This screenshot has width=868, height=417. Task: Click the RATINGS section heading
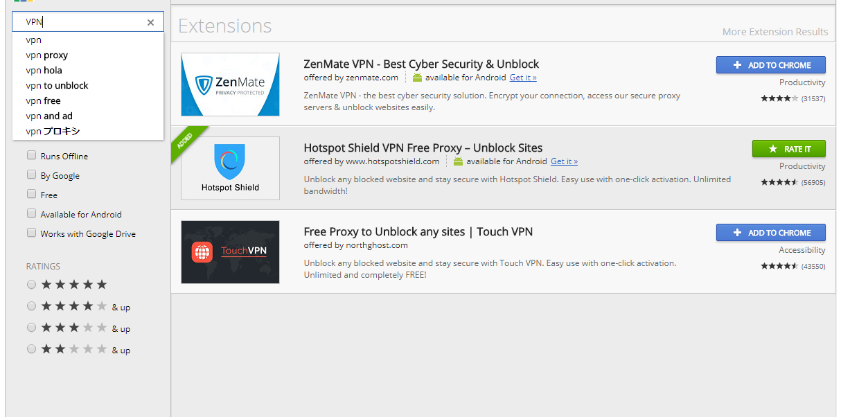tap(43, 267)
